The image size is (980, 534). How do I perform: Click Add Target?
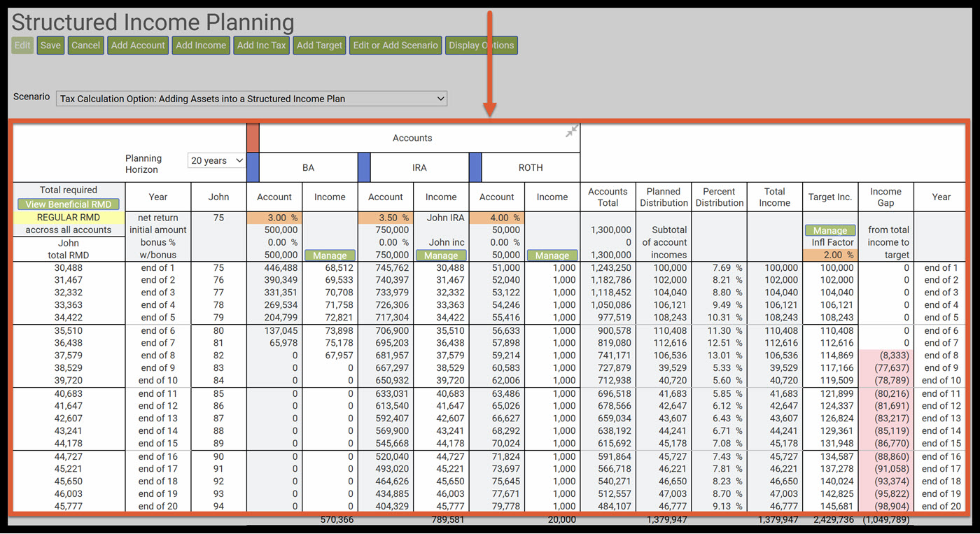[320, 45]
